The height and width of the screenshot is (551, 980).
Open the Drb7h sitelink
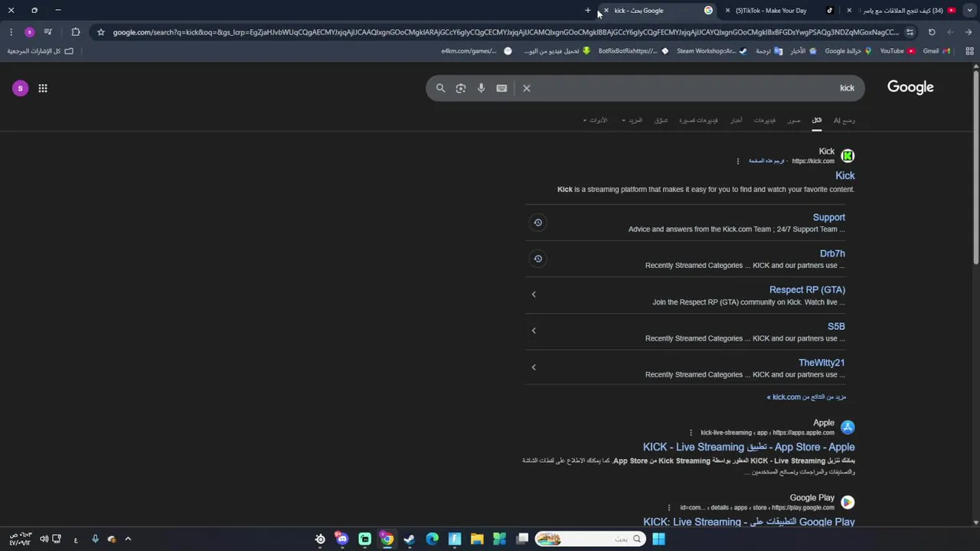(x=832, y=253)
